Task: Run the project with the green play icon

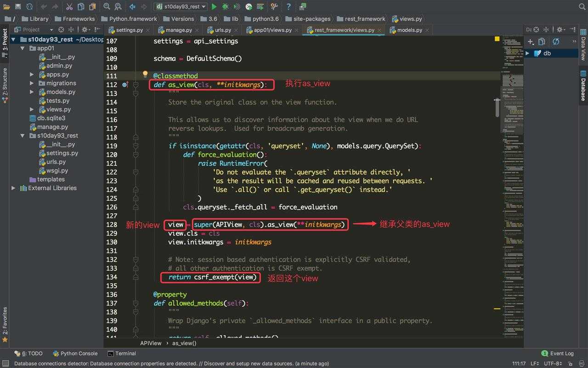Action: coord(215,6)
